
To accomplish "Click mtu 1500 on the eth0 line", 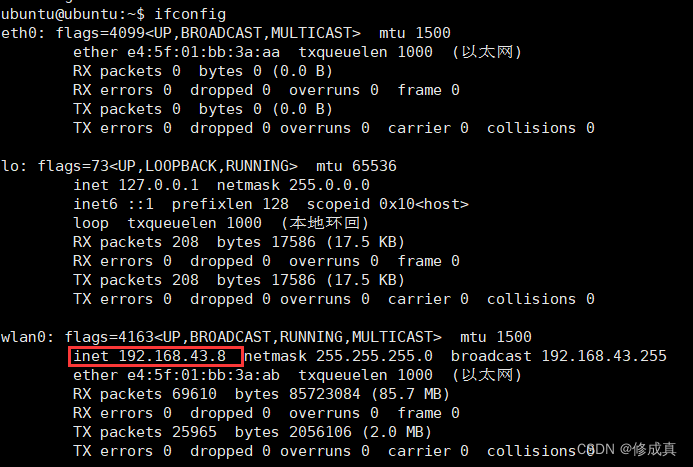I will click(x=415, y=33).
